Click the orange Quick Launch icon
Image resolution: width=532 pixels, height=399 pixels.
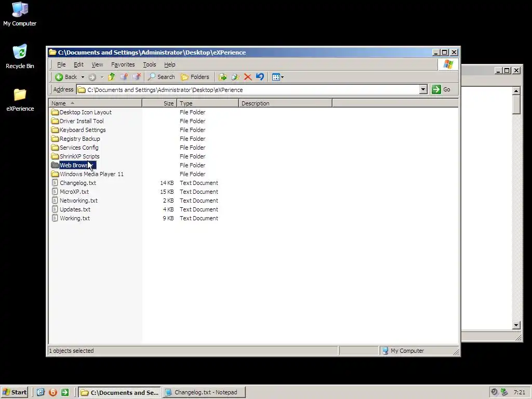point(53,392)
